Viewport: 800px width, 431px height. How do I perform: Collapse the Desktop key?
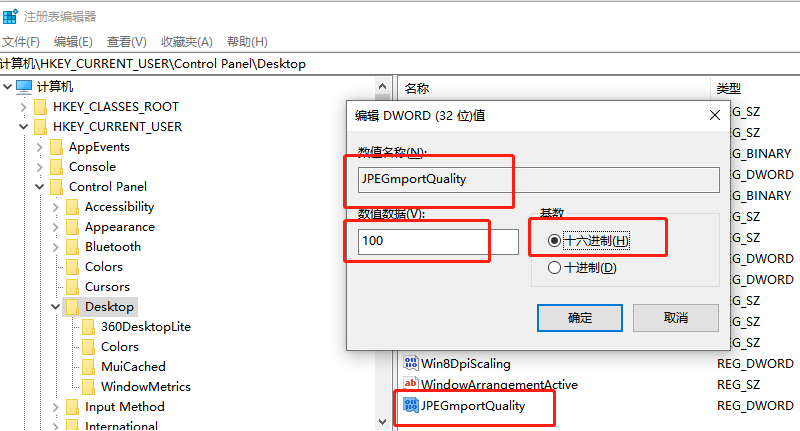(x=56, y=307)
